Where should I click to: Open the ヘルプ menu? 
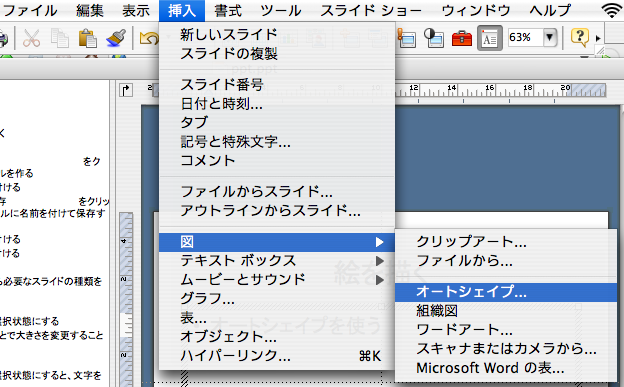(x=550, y=10)
